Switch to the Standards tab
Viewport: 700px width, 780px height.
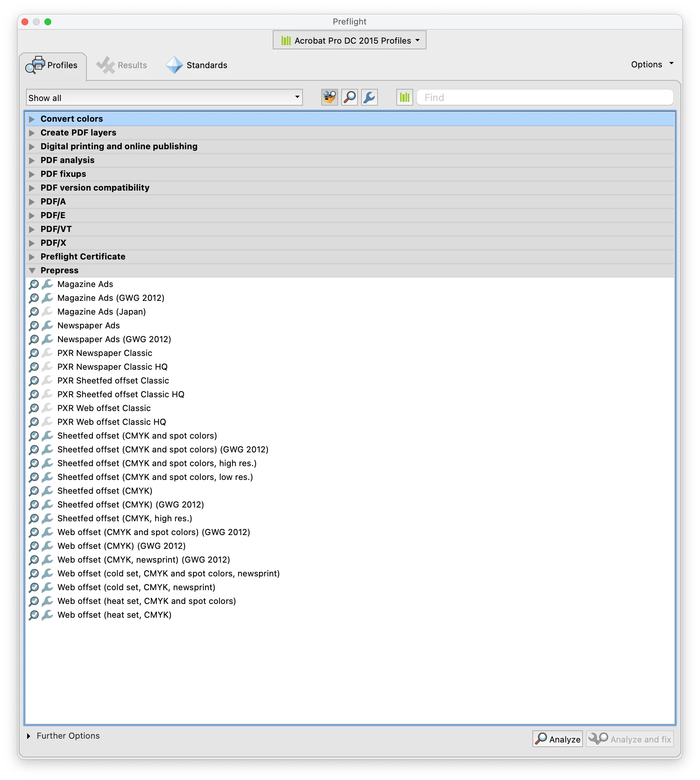pyautogui.click(x=197, y=65)
